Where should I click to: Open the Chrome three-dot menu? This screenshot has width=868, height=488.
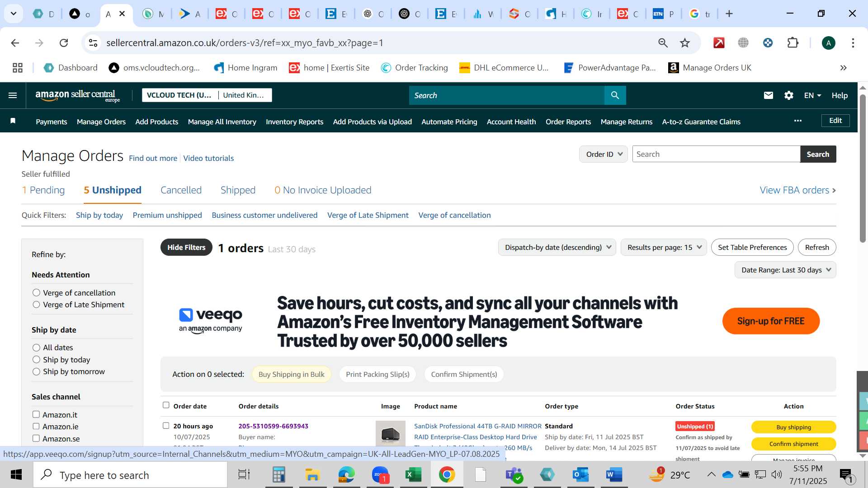pos(853,43)
